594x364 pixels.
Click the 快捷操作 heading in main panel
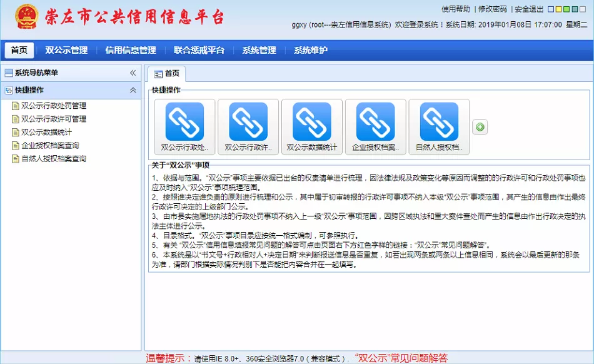coord(166,90)
